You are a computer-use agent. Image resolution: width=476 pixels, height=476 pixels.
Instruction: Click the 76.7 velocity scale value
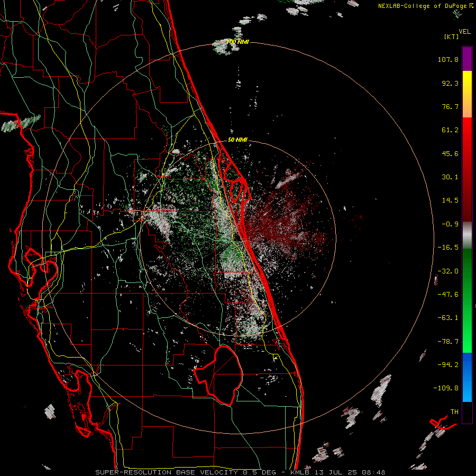450,106
